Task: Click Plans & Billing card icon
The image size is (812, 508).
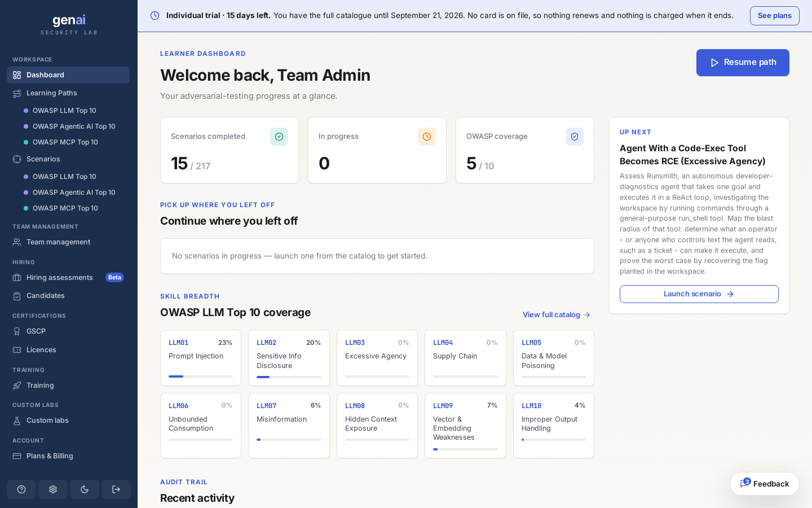Action: (x=17, y=456)
